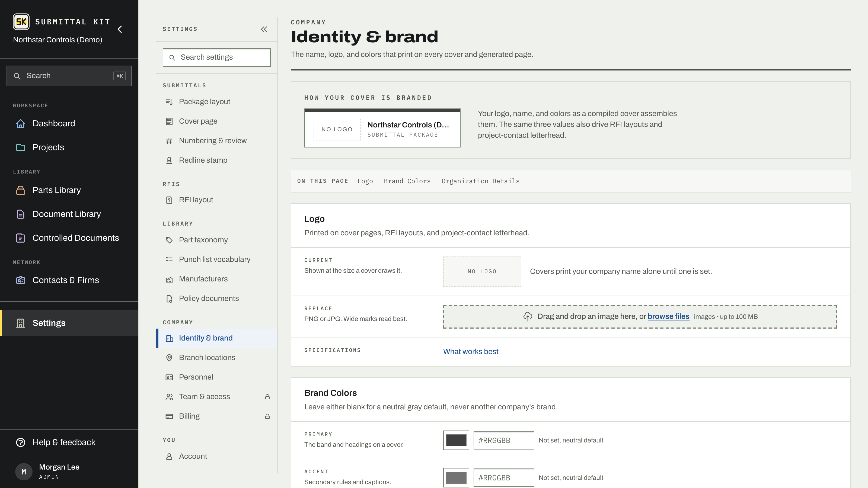This screenshot has width=868, height=488.
Task: Open Contacts & Firms icon
Action: 21,280
